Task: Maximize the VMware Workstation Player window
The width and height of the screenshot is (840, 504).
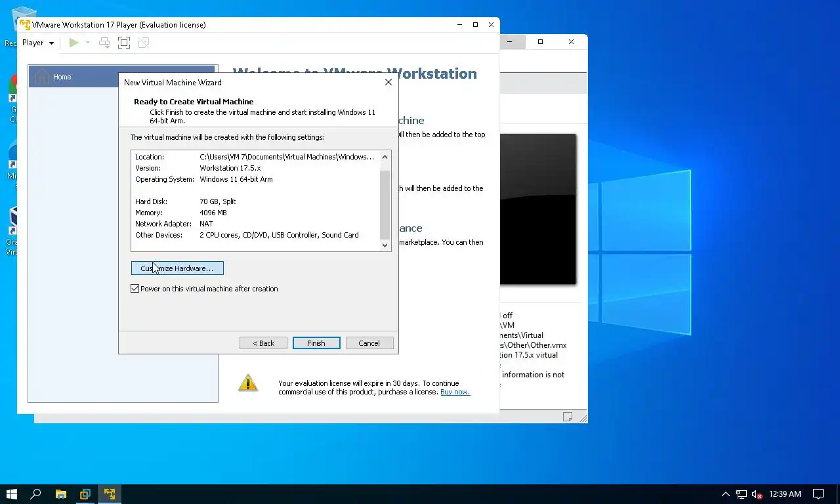Action: pyautogui.click(x=476, y=24)
